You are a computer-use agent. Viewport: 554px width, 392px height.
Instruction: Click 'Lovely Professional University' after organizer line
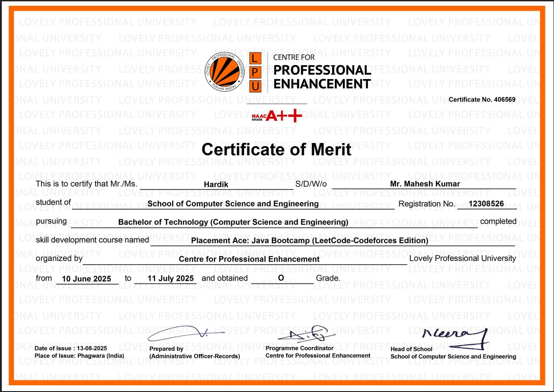(462, 258)
